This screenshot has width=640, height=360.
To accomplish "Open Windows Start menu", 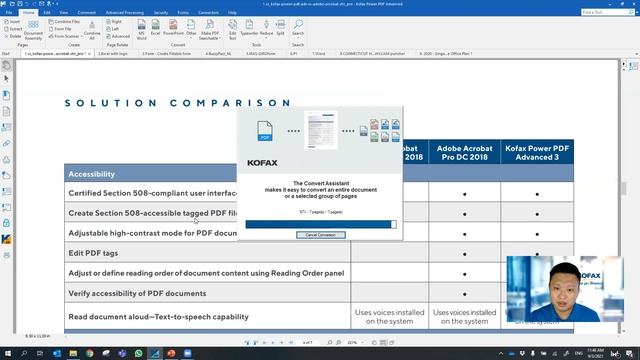I will click(7, 353).
